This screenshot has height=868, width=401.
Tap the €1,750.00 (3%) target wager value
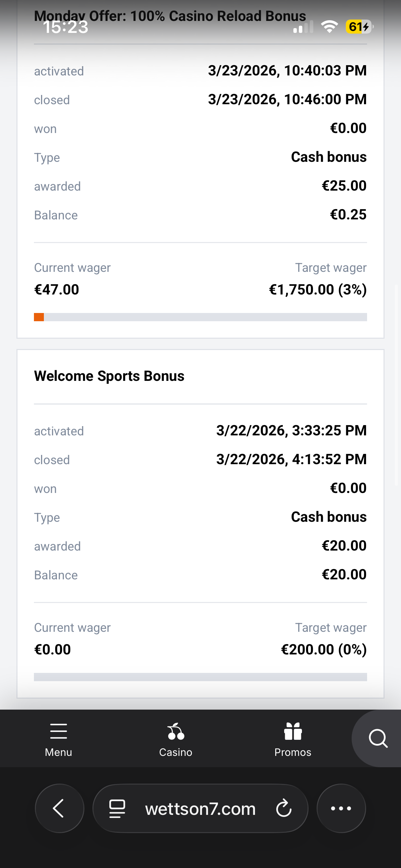point(317,290)
